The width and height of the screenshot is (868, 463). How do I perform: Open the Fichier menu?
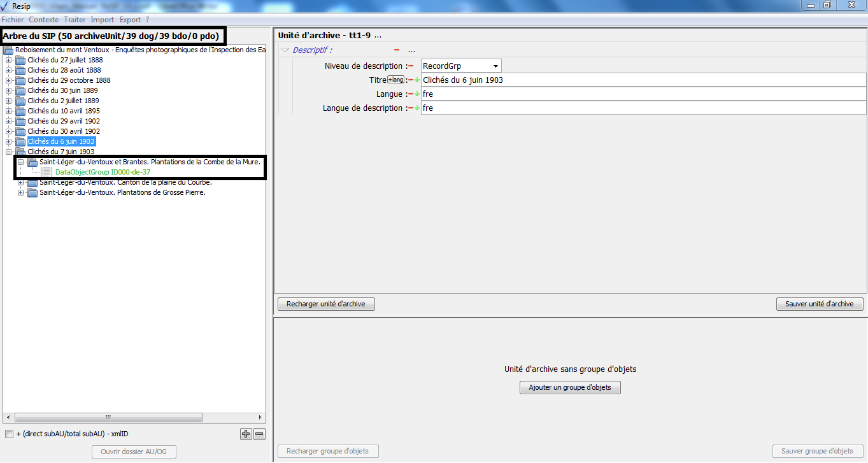[13, 20]
